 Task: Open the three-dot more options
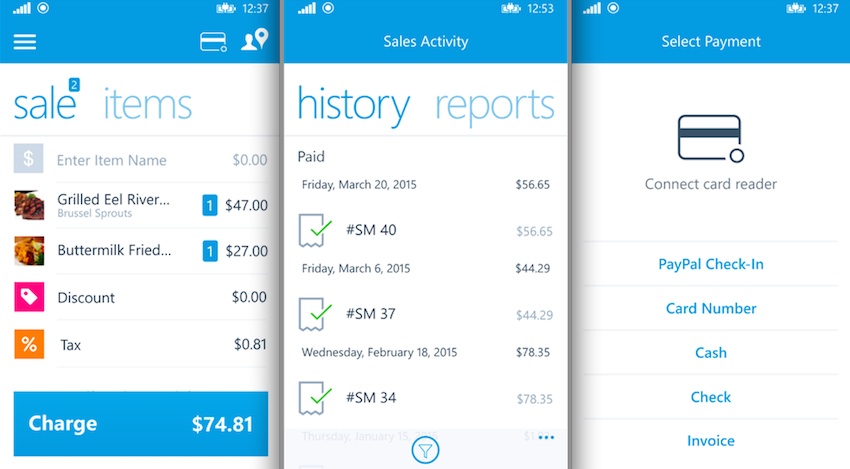[546, 437]
